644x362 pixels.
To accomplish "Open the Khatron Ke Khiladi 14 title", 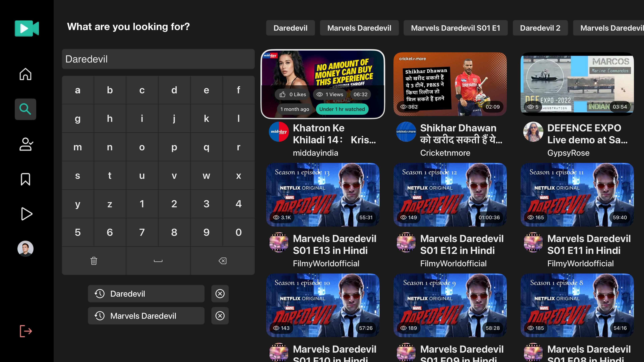I will click(x=335, y=134).
